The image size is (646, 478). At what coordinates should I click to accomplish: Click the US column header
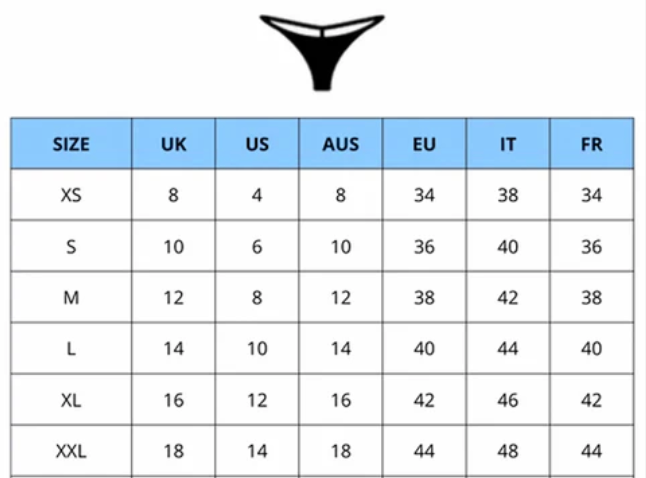(x=257, y=144)
